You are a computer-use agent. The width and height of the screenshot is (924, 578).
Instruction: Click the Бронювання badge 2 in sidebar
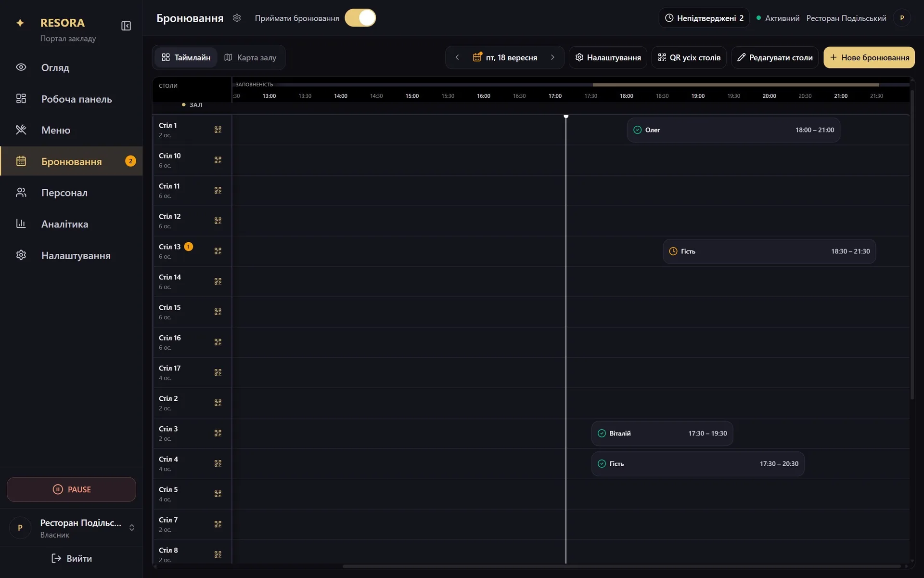[130, 161]
